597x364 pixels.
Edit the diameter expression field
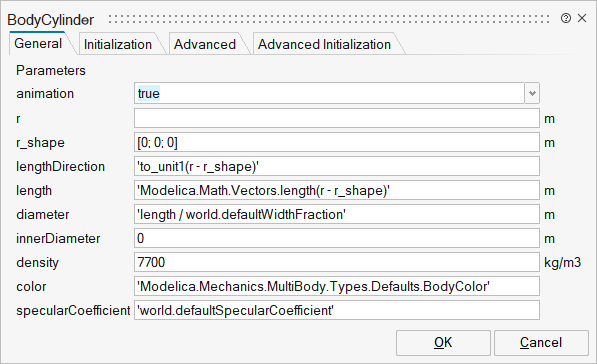[x=337, y=214]
